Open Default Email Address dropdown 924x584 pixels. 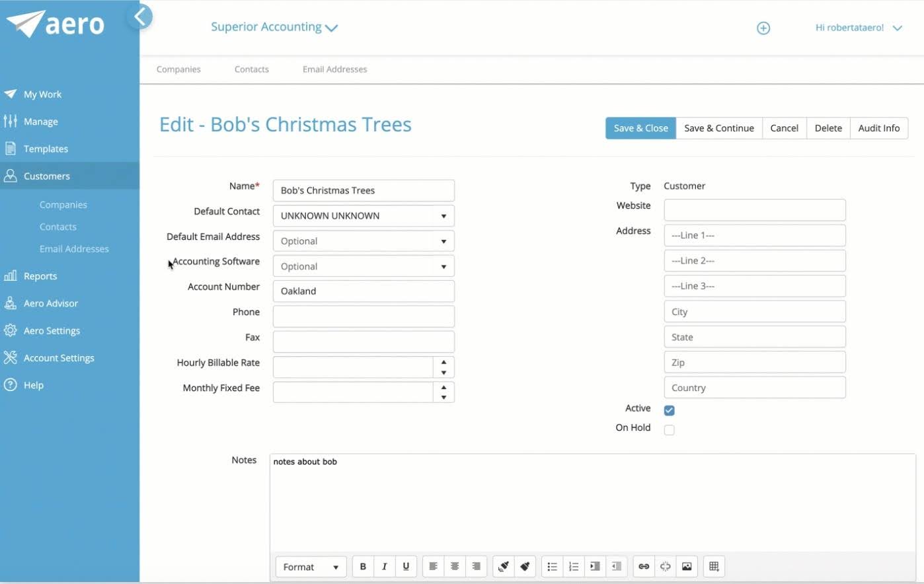tap(364, 241)
